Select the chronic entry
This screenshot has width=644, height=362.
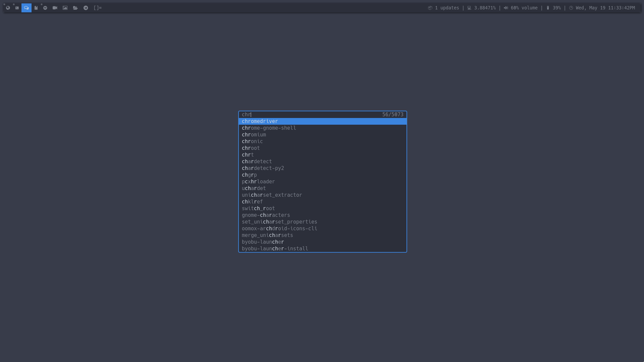point(323,141)
